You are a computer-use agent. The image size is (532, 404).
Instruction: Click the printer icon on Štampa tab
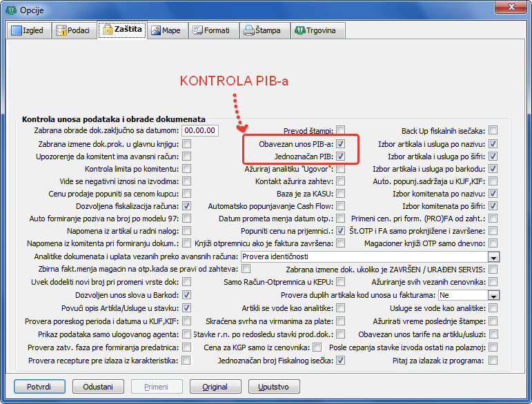point(248,30)
